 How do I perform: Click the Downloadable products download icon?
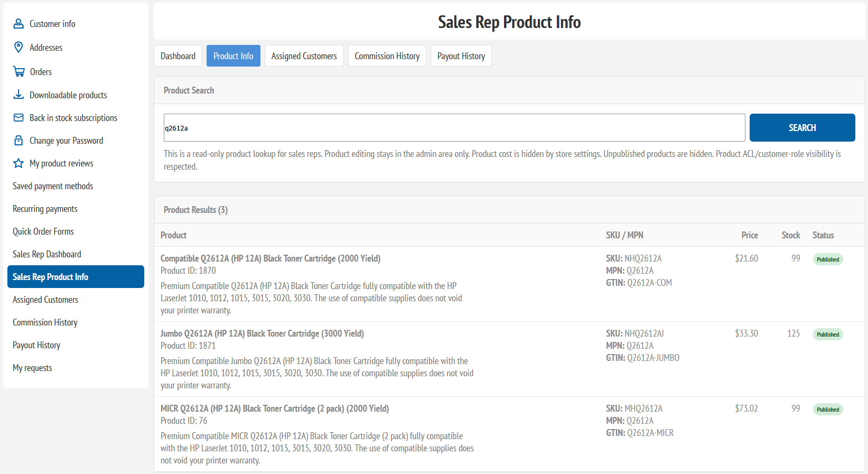[x=18, y=95]
